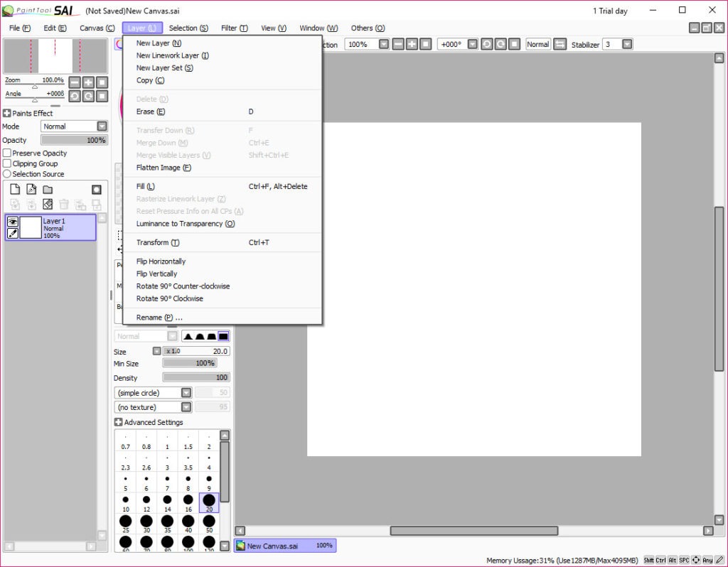The image size is (728, 567).
Task: Open the layer blending Mode dropdown
Action: (102, 126)
